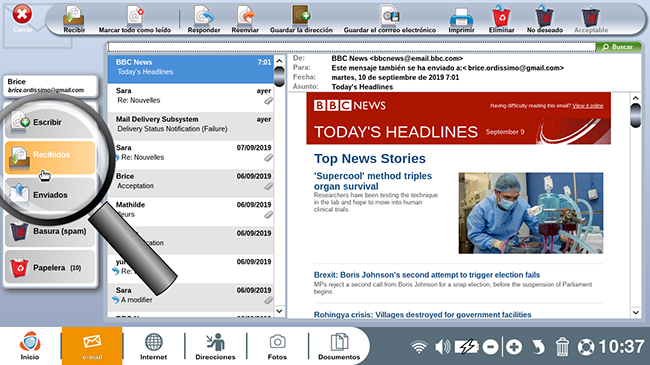This screenshot has width=650, height=365.
Task: Select the e-mail tab in bottom bar
Action: click(x=92, y=346)
